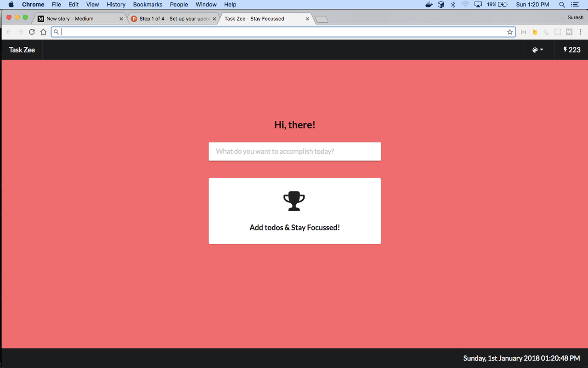
Task: Click the React DevTools extension icon
Action: [x=558, y=32]
